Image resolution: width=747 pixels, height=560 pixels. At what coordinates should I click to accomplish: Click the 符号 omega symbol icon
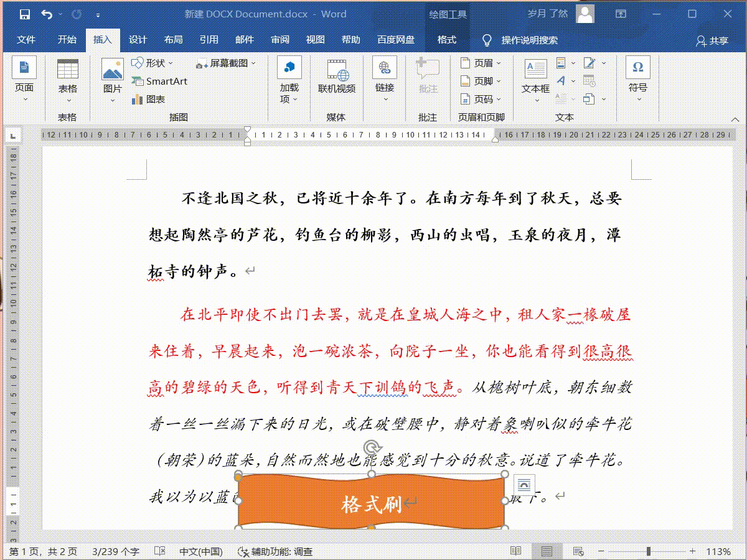click(x=638, y=67)
